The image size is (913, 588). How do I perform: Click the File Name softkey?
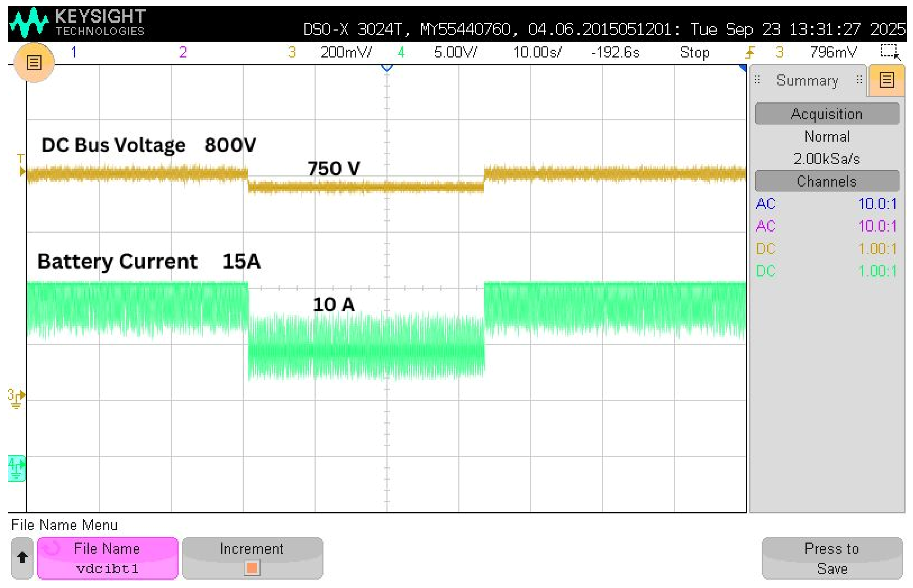(x=107, y=558)
